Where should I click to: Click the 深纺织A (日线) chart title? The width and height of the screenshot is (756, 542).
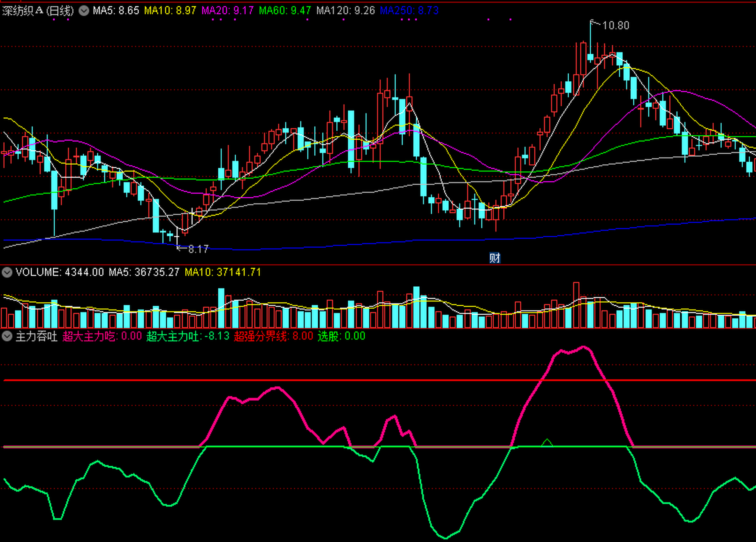[38, 11]
